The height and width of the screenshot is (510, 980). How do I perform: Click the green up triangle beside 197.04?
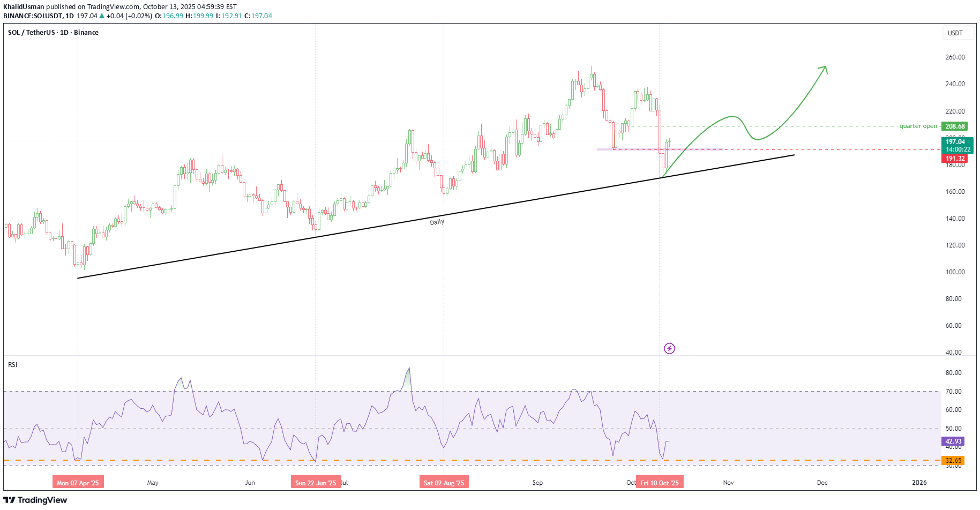click(102, 16)
